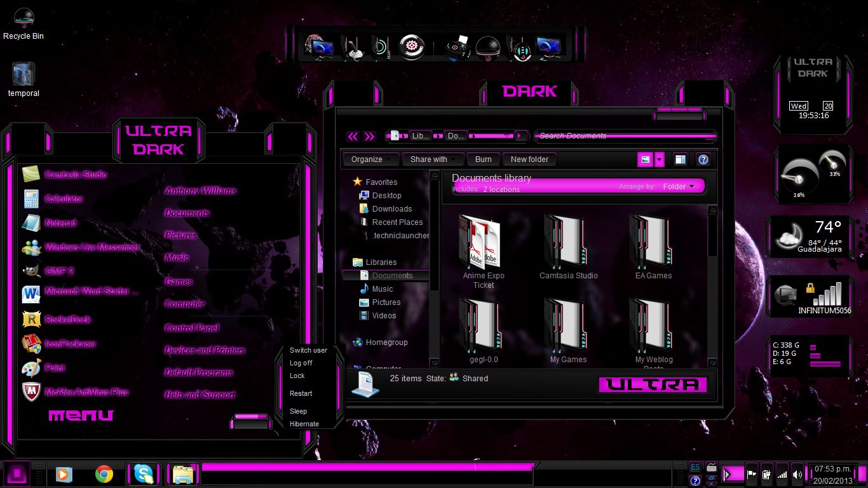The height and width of the screenshot is (488, 868).
Task: Open the change view options arrow
Action: 660,159
